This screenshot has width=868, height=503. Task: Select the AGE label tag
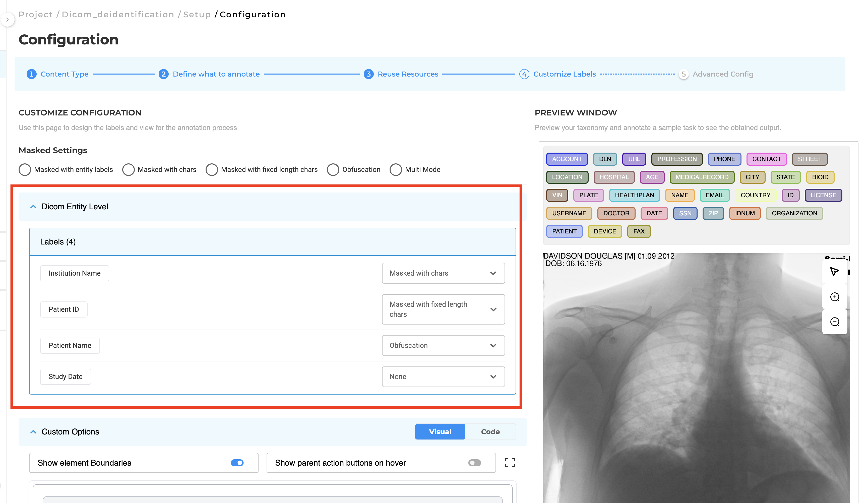[x=652, y=177]
